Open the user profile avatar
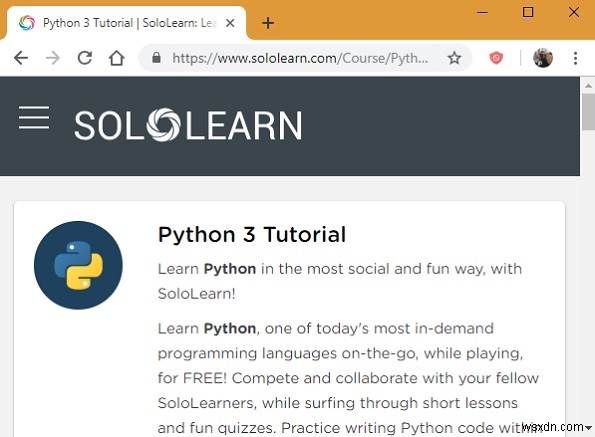595x437 pixels. tap(543, 58)
